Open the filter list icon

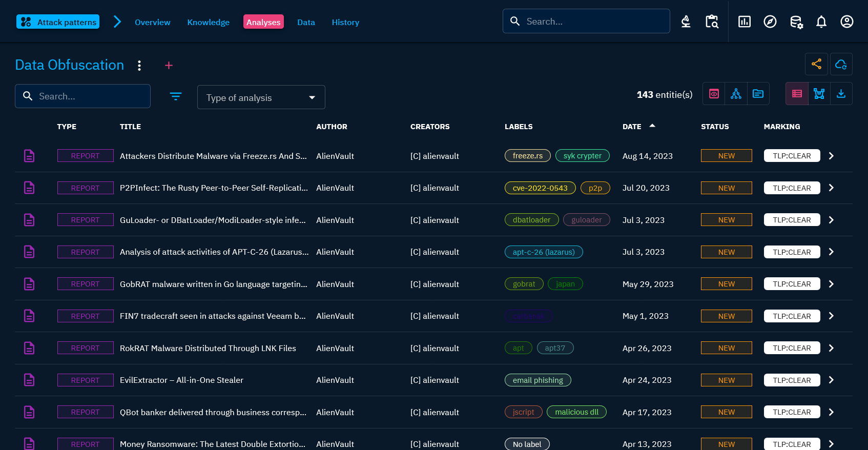(x=176, y=96)
